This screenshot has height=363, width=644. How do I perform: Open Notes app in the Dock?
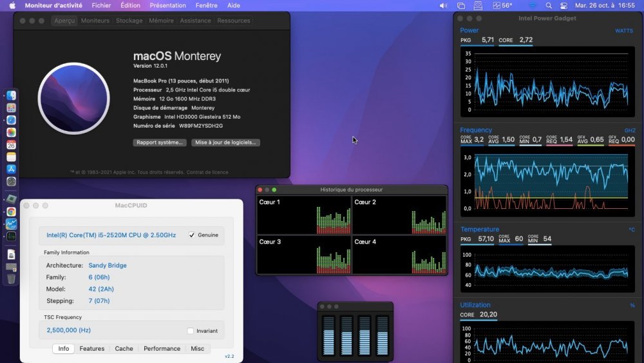click(11, 157)
